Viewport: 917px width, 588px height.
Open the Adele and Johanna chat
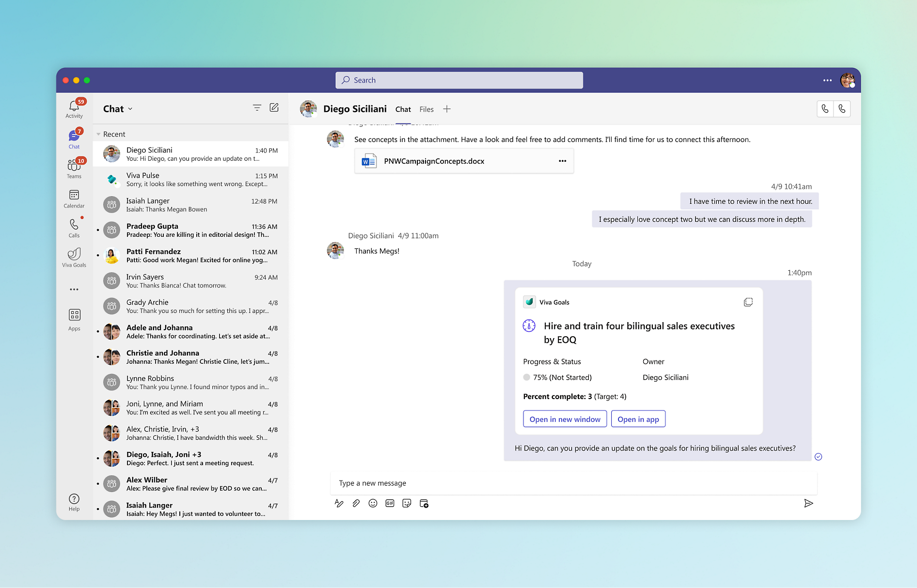[x=191, y=332]
